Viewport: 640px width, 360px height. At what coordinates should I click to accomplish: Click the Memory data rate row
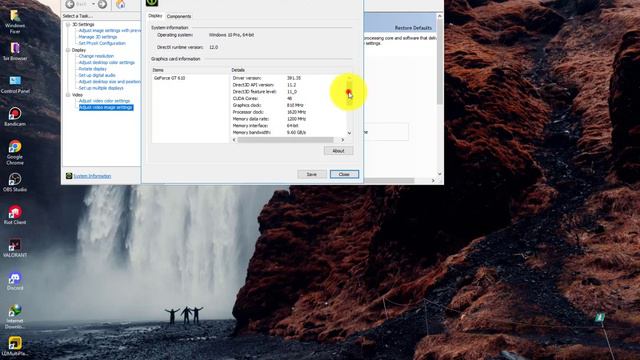(289, 119)
